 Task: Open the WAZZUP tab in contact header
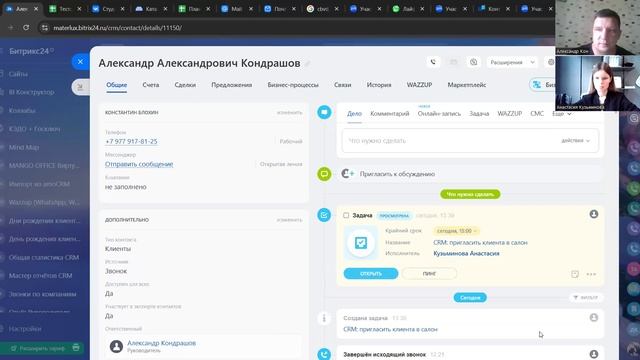point(419,85)
